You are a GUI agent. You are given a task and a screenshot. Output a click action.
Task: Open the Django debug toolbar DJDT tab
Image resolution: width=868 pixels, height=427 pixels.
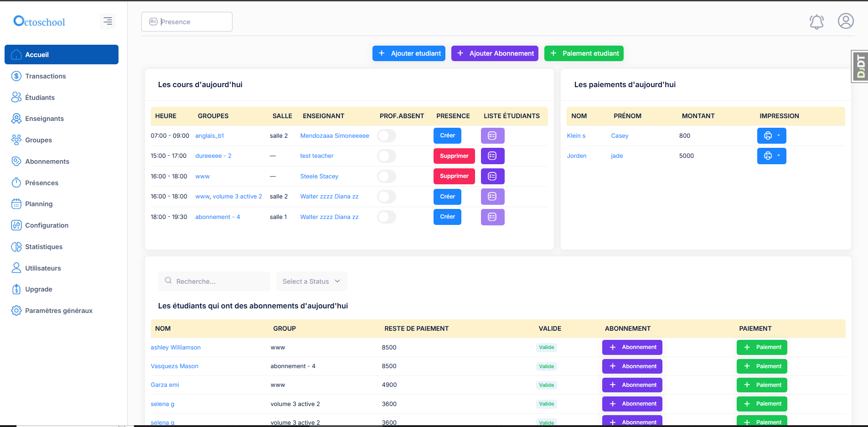pyautogui.click(x=860, y=67)
